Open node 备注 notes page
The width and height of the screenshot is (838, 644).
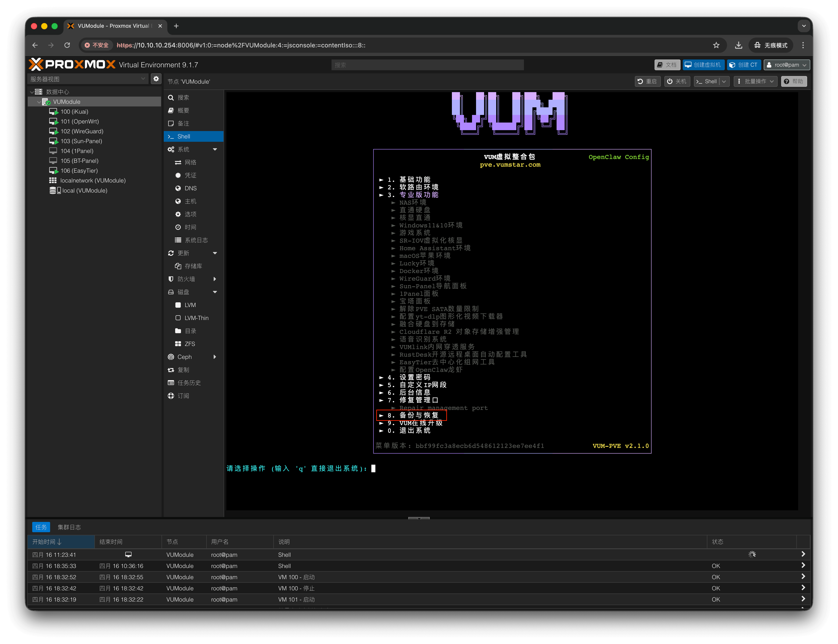click(193, 123)
